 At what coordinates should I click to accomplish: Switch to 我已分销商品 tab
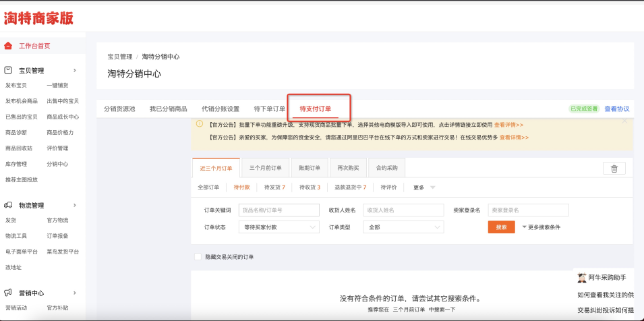point(168,109)
